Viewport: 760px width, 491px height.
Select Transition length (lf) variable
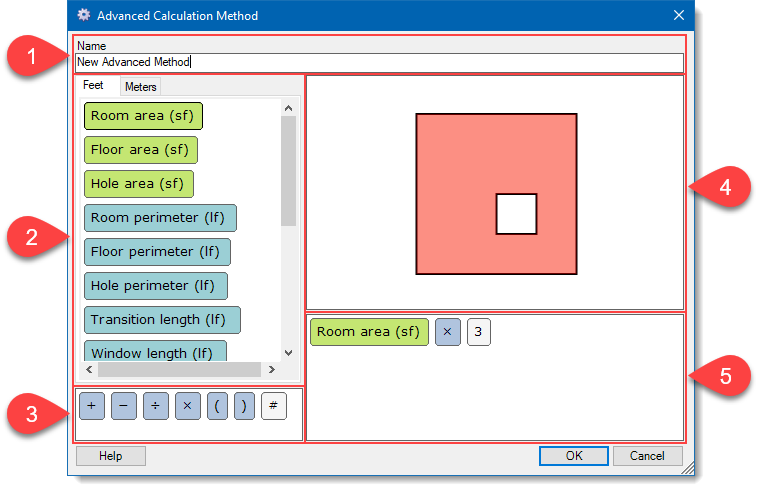162,319
